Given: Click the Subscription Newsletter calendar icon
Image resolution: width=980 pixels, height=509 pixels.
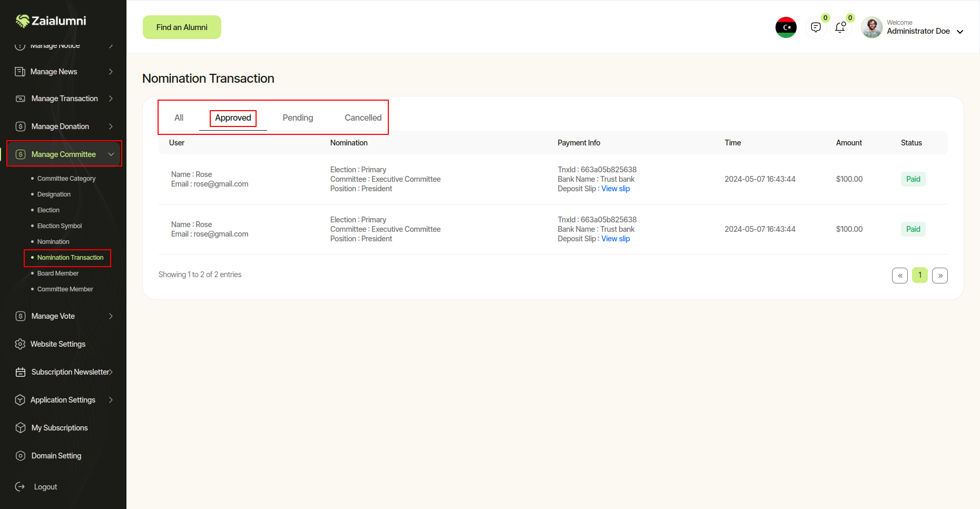Looking at the screenshot, I should pos(21,372).
